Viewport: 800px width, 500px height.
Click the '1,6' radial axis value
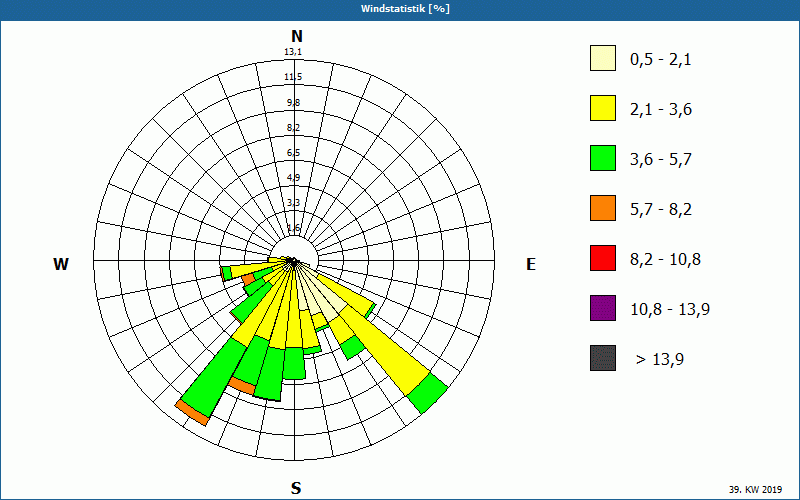pyautogui.click(x=293, y=228)
